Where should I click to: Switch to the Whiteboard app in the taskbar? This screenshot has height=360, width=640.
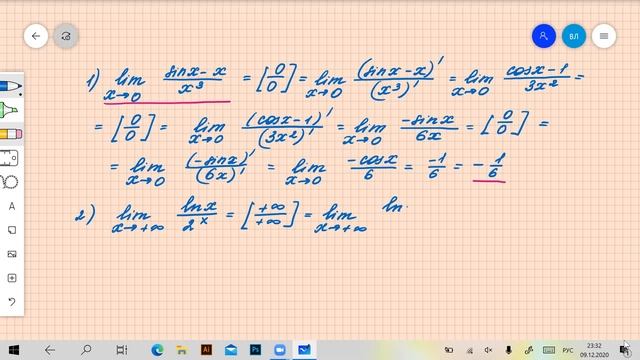pyautogui.click(x=304, y=350)
